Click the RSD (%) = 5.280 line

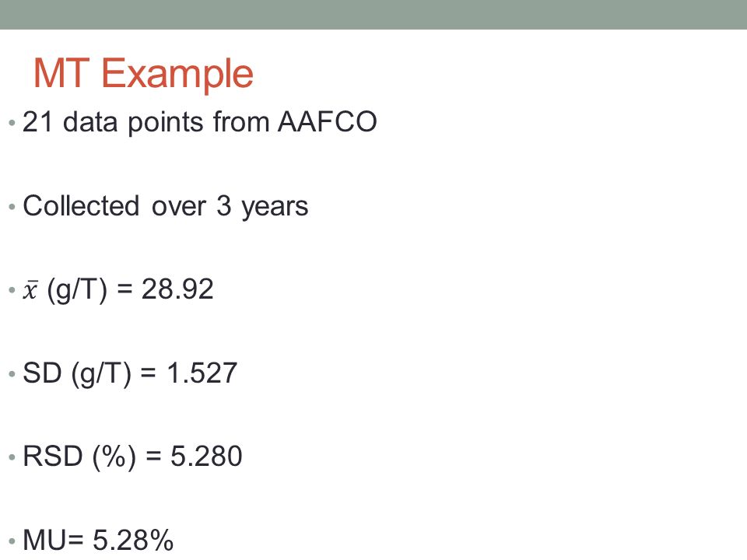[x=132, y=457]
